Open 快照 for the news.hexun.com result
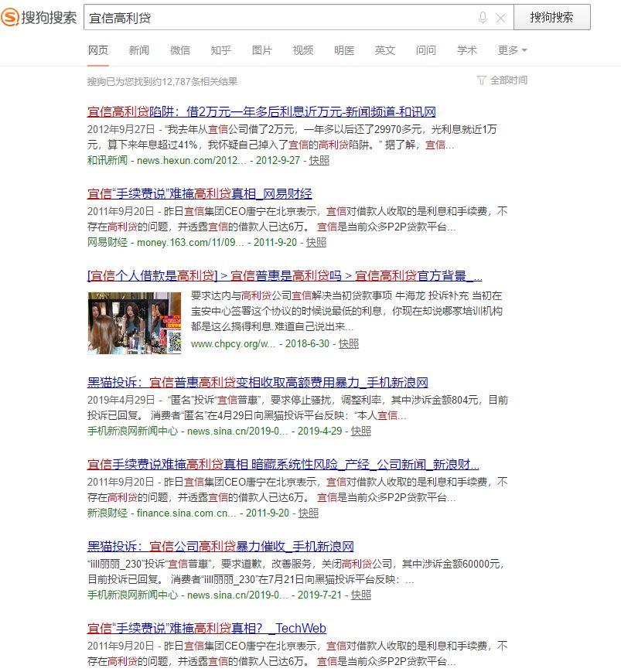Viewport: 621px width, 672px height. click(319, 160)
